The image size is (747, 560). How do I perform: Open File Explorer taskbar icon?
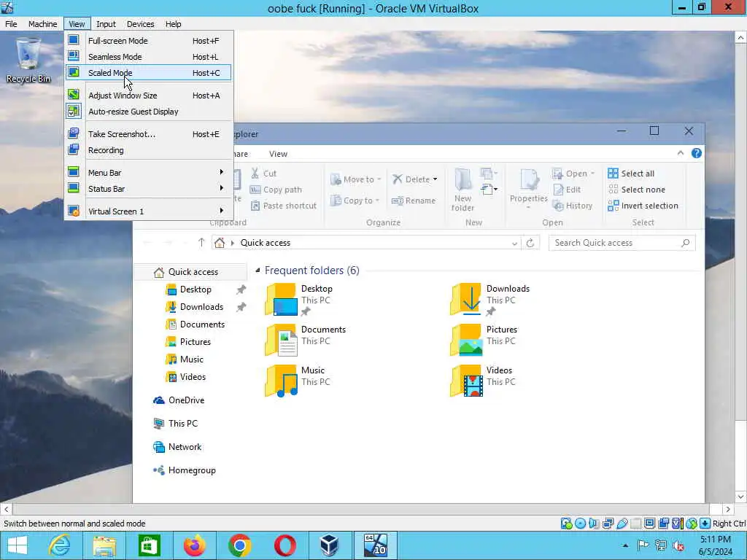pyautogui.click(x=104, y=545)
